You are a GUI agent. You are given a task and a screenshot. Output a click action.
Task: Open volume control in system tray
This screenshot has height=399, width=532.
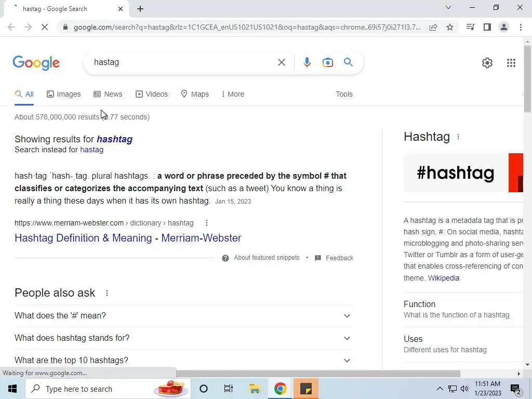click(x=464, y=389)
